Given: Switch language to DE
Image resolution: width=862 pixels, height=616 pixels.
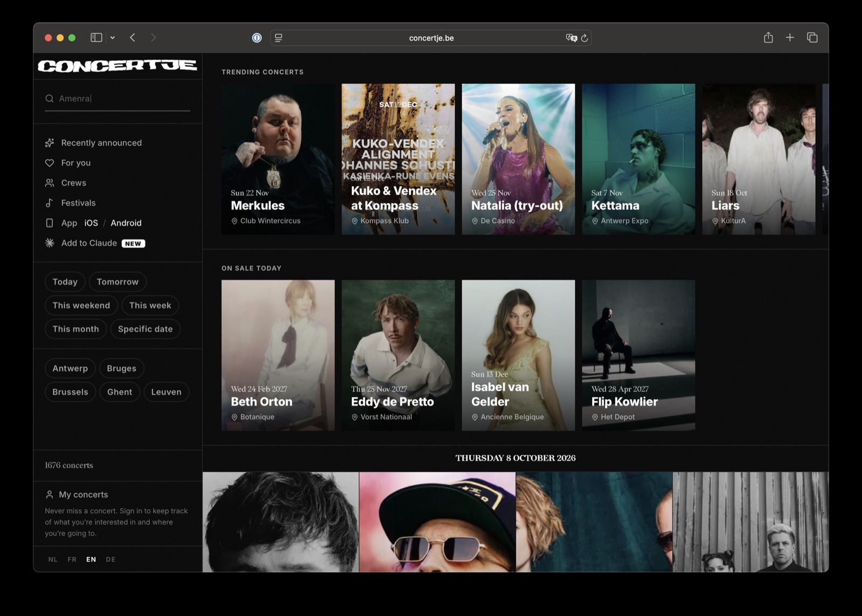Looking at the screenshot, I should 110,559.
